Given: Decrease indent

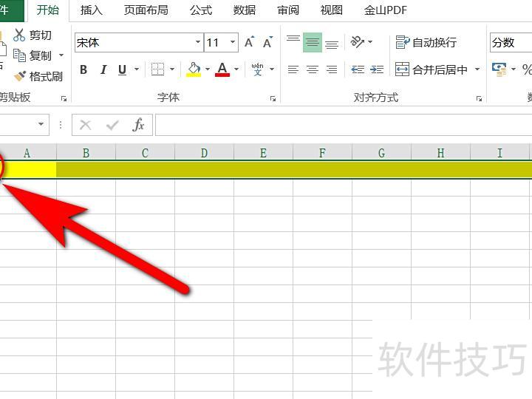Looking at the screenshot, I should tap(358, 69).
